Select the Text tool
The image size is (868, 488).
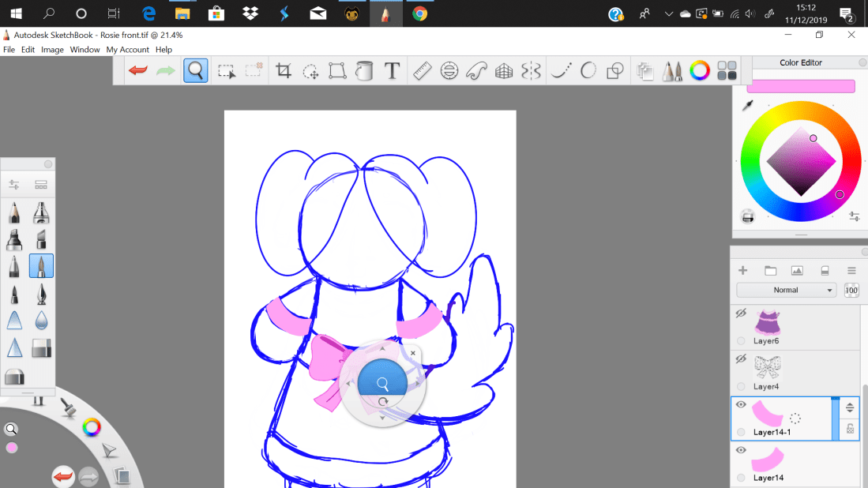pos(392,71)
